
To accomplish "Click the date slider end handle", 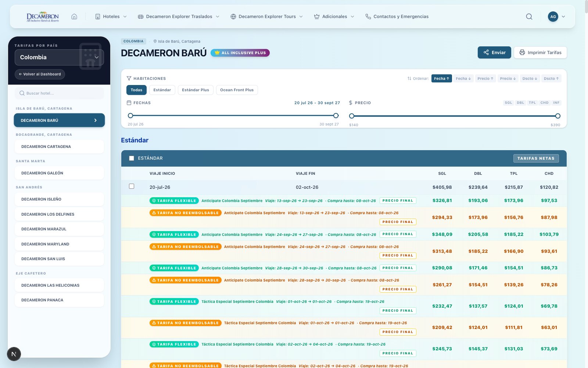I will pos(336,116).
